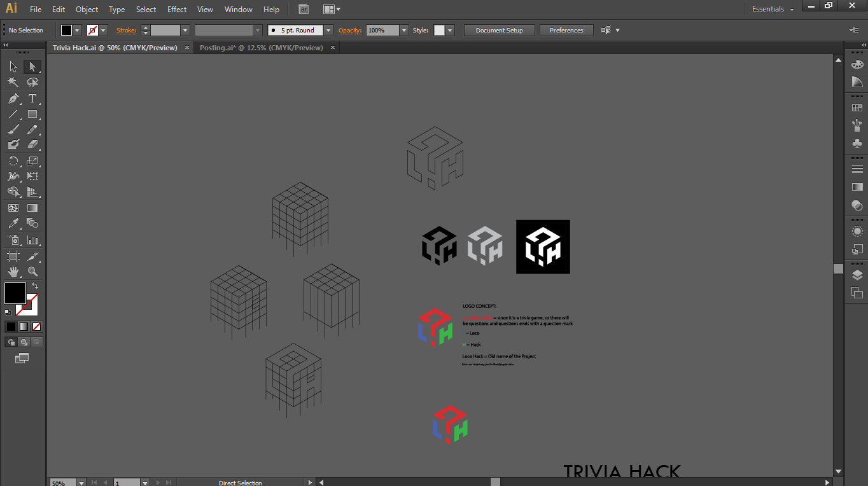
Task: Select the Zoom magnifier tool
Action: coord(32,272)
